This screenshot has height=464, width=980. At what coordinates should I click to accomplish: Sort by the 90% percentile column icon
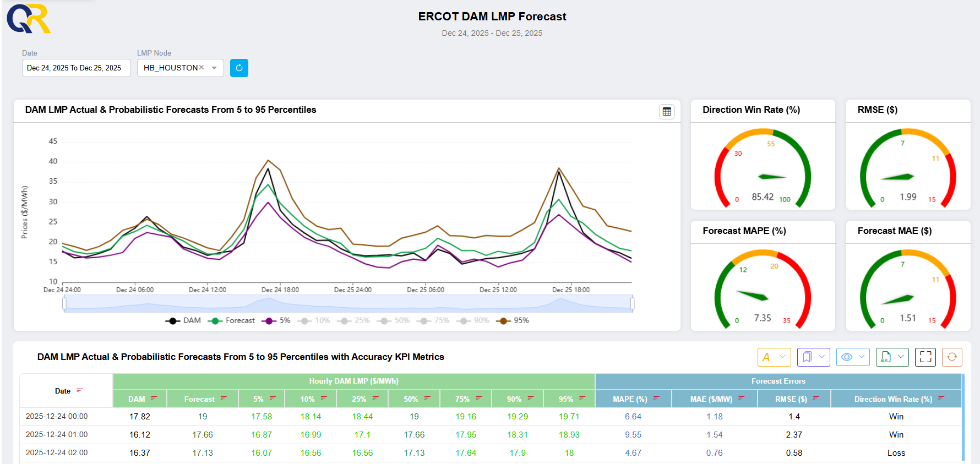531,398
